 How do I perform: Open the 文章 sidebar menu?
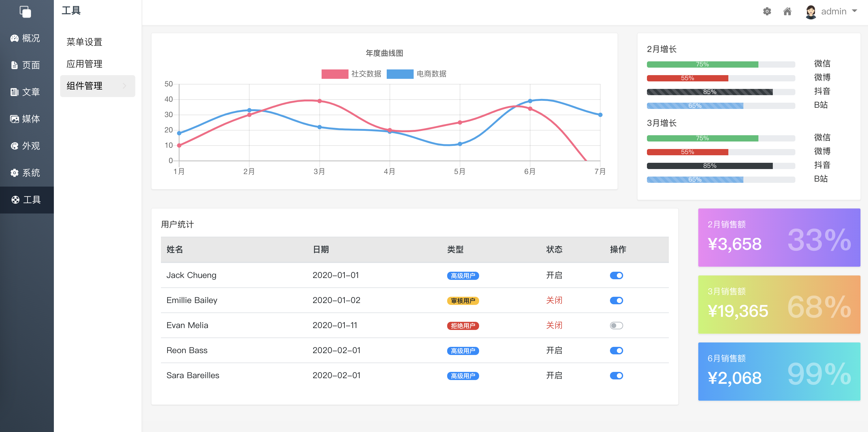(x=27, y=92)
